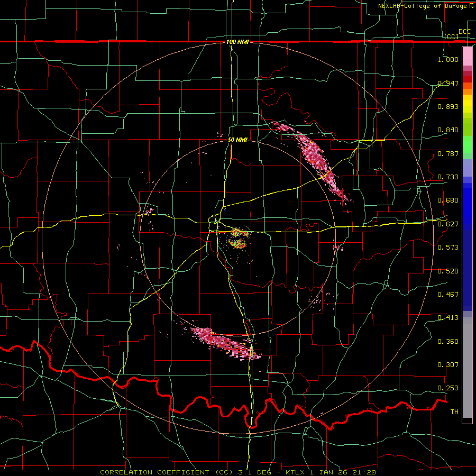
Task: Select the 0.787 scale value
Action: coord(448,153)
